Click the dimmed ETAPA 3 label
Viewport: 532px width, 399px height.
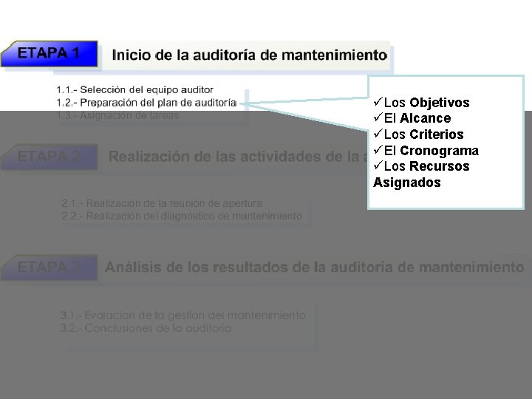click(50, 267)
